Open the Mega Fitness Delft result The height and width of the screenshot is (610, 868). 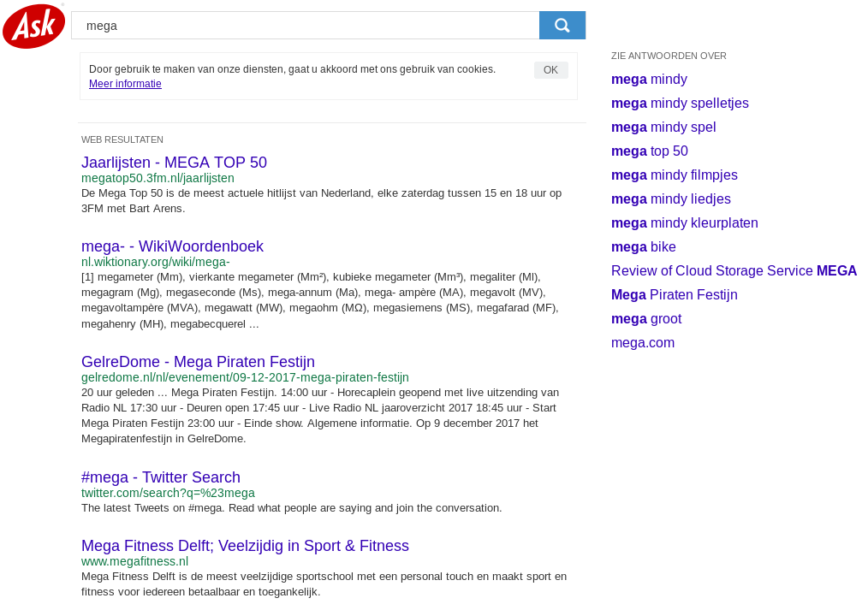245,546
